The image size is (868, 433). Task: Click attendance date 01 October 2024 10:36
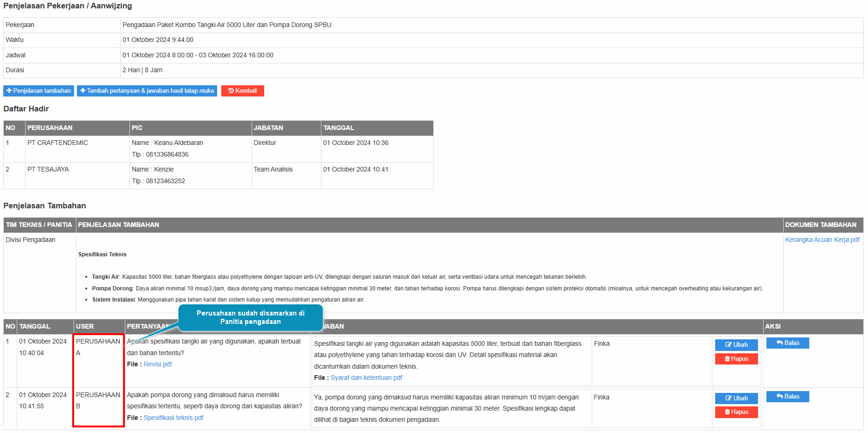(x=355, y=143)
